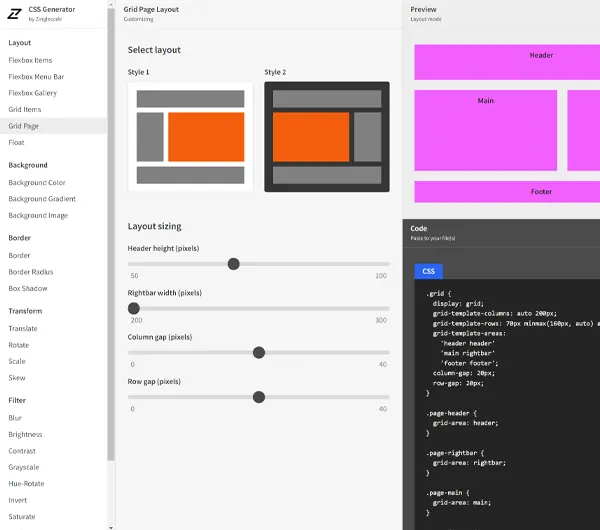600x530 pixels.
Task: Click the '.page-header {' code line
Action: (451, 413)
